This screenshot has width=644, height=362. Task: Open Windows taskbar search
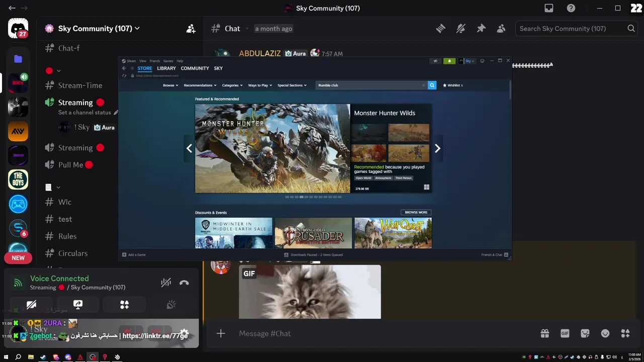tap(18, 357)
